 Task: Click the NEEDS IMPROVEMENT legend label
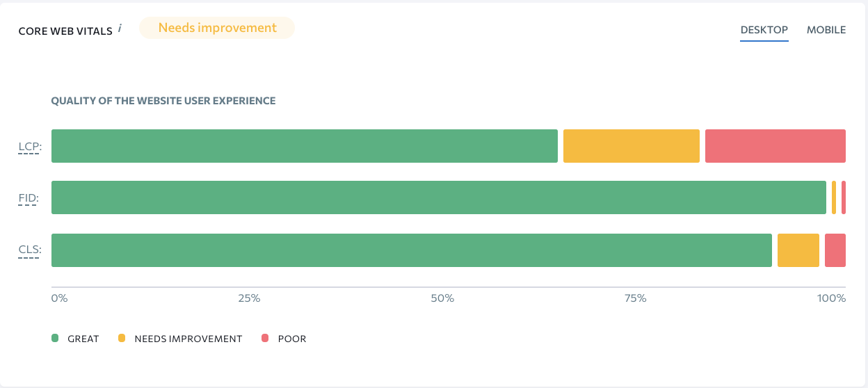click(x=188, y=339)
